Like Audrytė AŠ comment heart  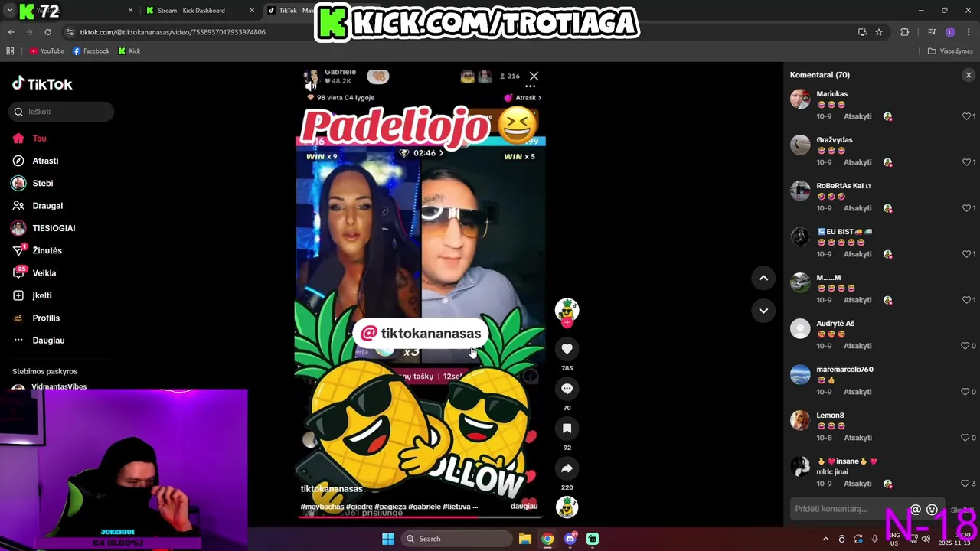[966, 346]
